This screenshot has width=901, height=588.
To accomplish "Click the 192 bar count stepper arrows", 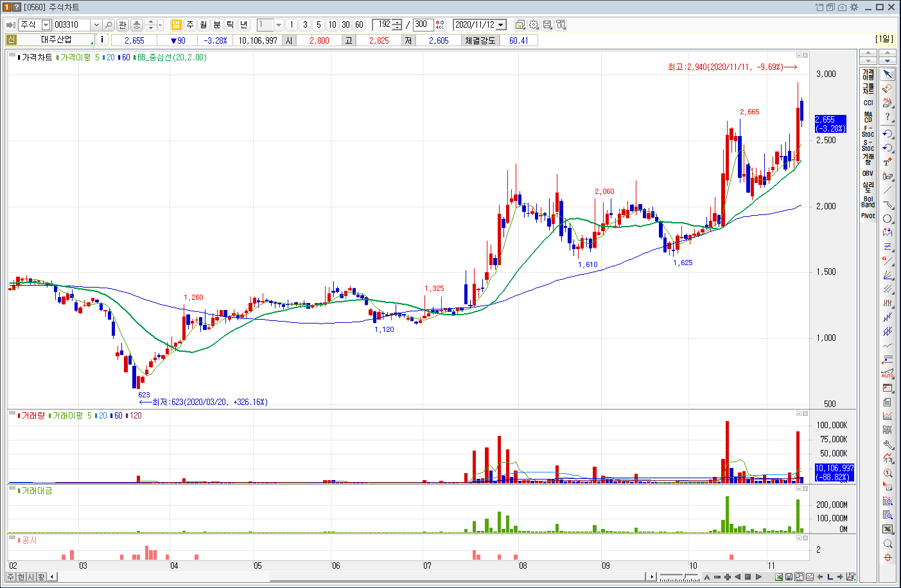I will click(x=398, y=24).
